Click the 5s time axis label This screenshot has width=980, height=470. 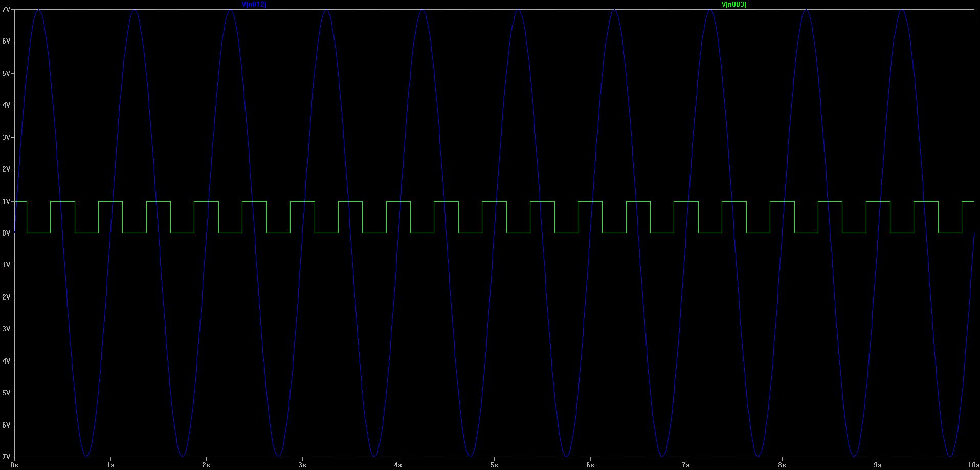point(494,465)
